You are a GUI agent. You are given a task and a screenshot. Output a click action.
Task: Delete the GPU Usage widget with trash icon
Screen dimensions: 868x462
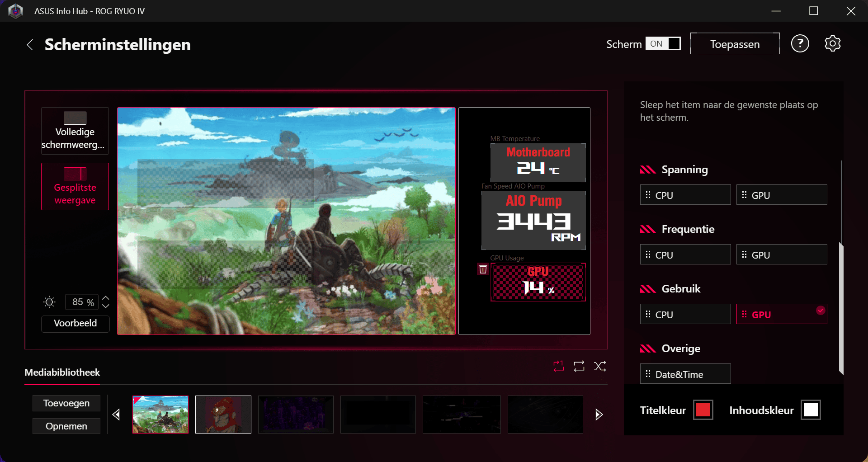pos(483,269)
